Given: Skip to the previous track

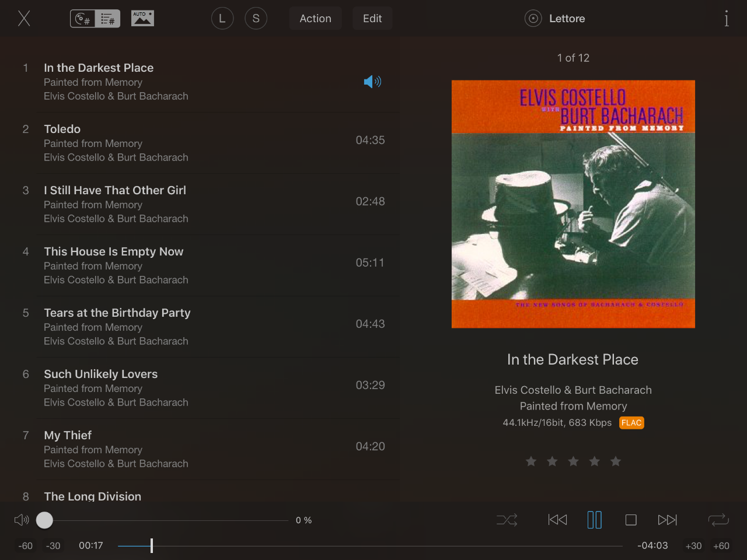Looking at the screenshot, I should click(x=557, y=520).
